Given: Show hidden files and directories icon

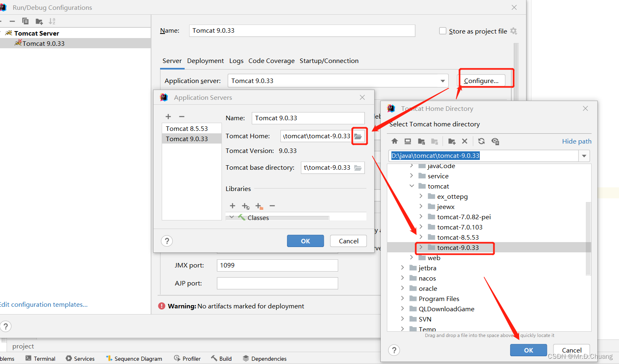Looking at the screenshot, I should [x=495, y=141].
